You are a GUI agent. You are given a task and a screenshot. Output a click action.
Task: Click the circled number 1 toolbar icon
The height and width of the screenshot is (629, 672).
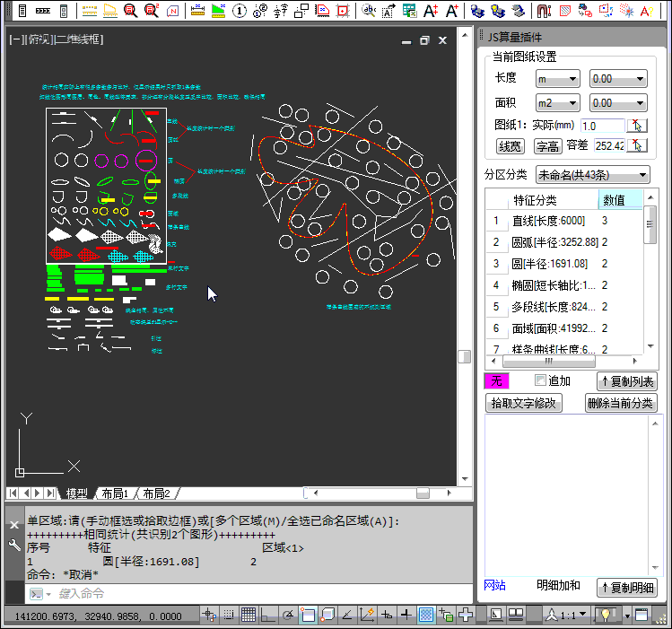click(x=240, y=11)
